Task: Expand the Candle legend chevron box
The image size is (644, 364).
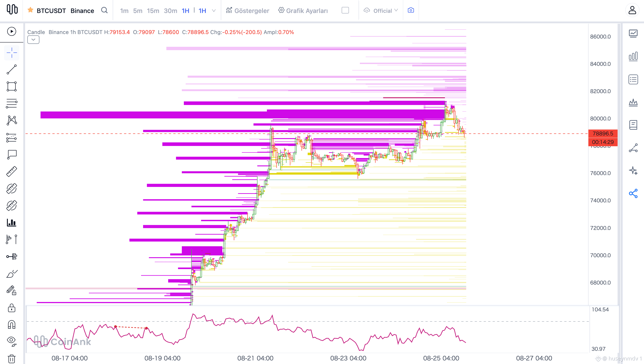Action: coord(33,40)
